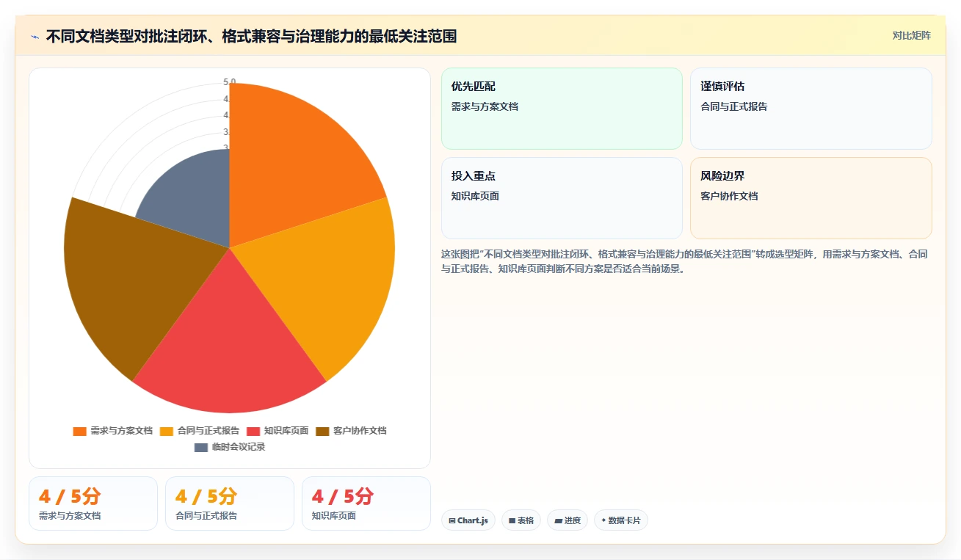Click the orange 4 / 5分 需求与方案文档 score card

[93, 503]
